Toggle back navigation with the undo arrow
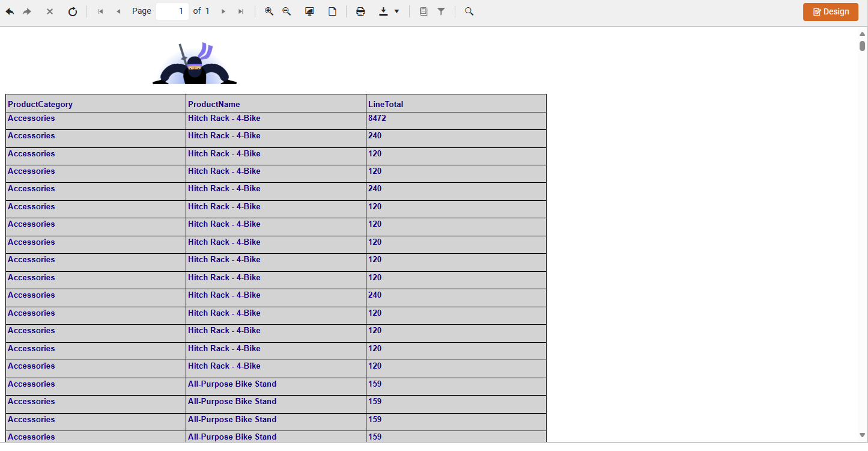The height and width of the screenshot is (451, 868). [10, 11]
